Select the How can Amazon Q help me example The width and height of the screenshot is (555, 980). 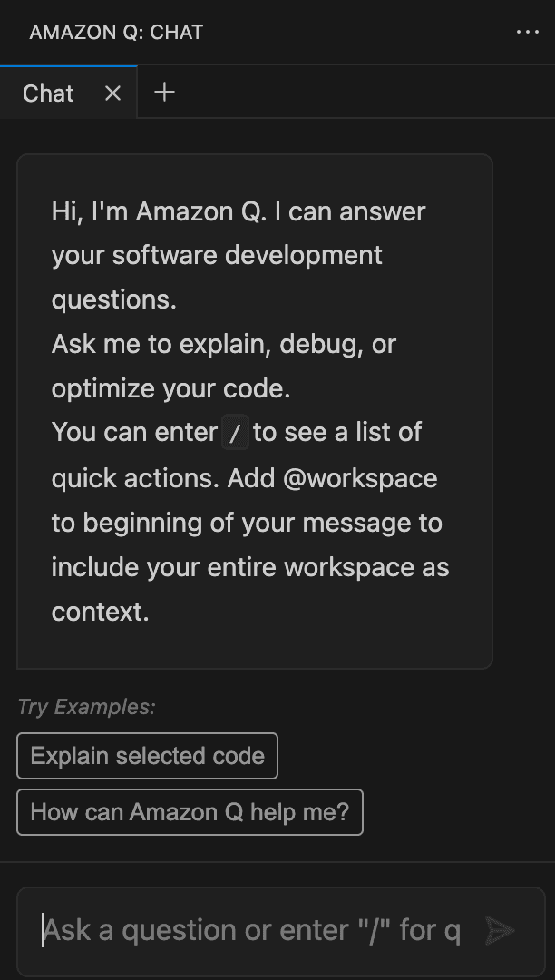click(x=189, y=812)
